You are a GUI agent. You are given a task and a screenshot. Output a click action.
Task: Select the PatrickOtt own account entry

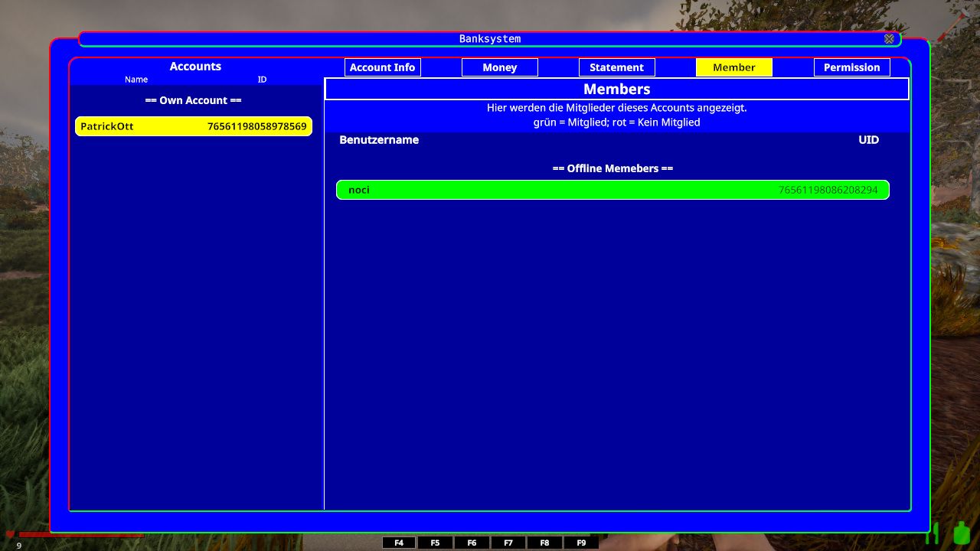point(194,126)
